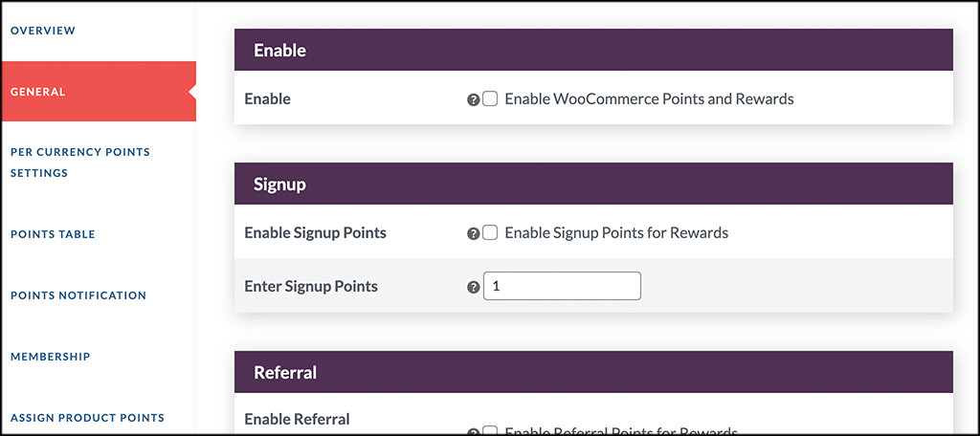Viewport: 980px width, 436px height.
Task: Navigate to Assign Product Points
Action: tap(87, 418)
